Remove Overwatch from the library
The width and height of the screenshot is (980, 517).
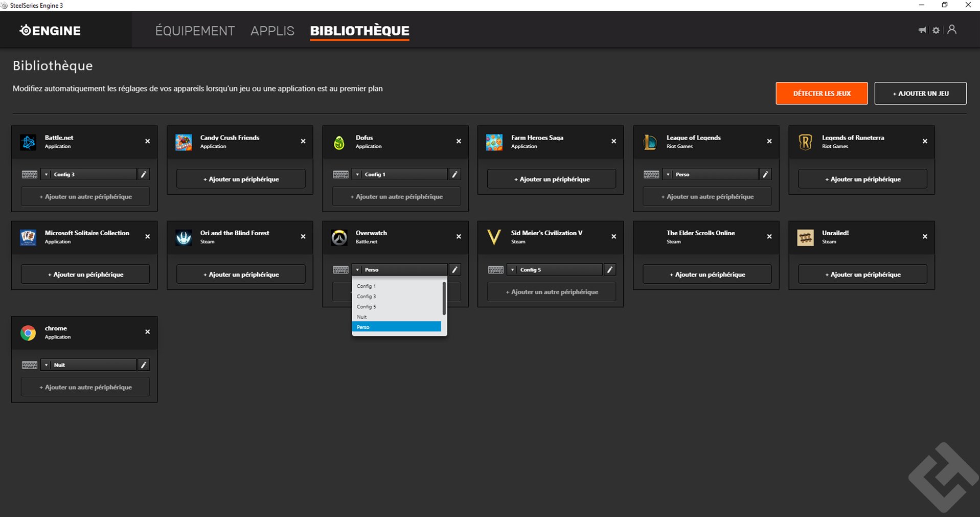(459, 236)
